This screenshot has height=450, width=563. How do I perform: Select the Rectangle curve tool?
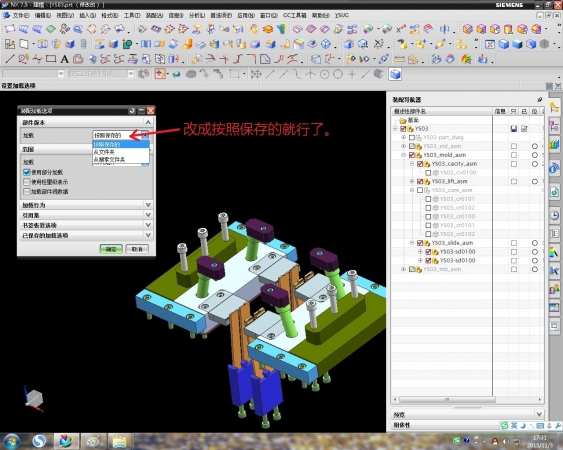(51, 59)
